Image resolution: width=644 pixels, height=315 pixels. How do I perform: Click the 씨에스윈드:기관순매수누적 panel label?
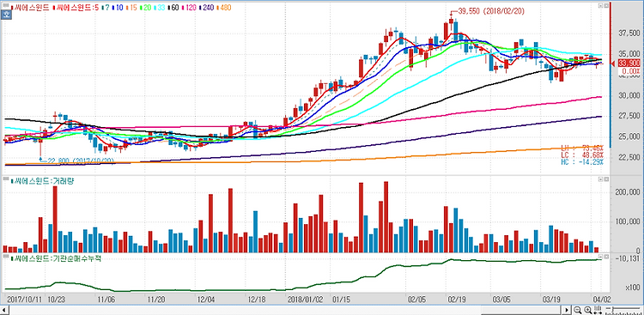click(57, 257)
